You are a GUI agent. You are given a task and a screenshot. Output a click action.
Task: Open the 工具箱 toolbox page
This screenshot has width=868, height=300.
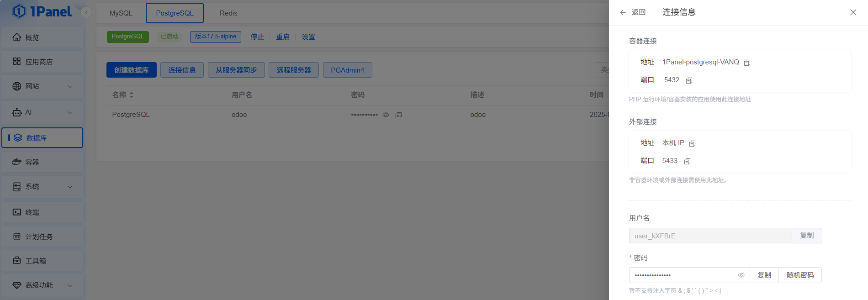click(x=42, y=261)
